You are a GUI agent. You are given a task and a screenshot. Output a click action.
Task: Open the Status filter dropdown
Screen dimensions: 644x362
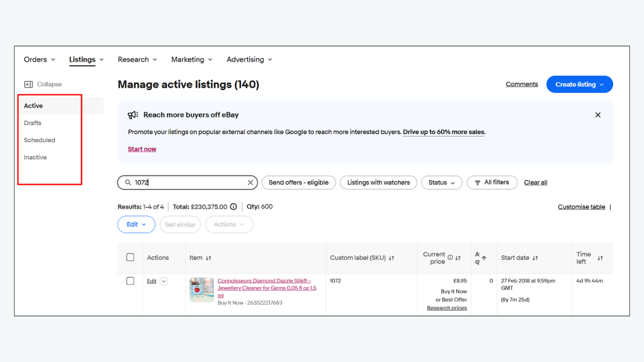point(442,183)
